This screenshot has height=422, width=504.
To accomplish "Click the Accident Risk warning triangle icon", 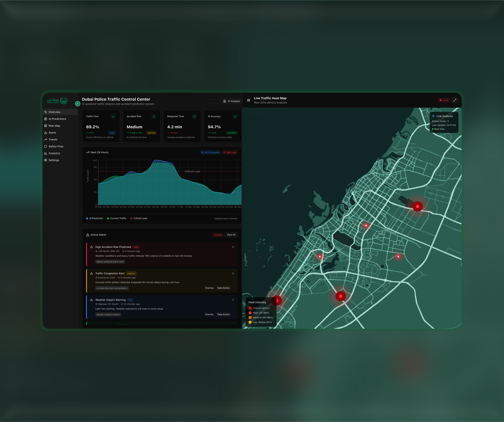I will coord(154,116).
